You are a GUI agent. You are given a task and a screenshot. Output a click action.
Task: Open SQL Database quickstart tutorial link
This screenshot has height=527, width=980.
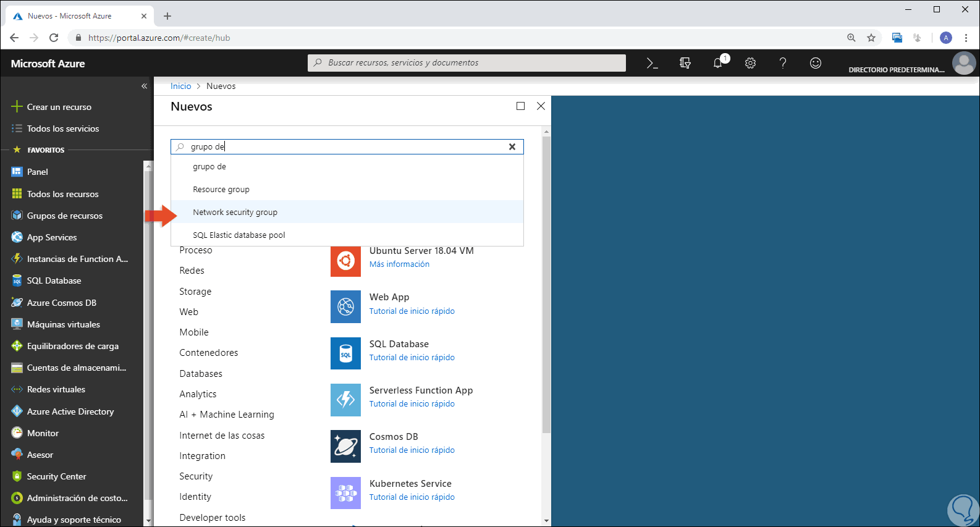[412, 357]
